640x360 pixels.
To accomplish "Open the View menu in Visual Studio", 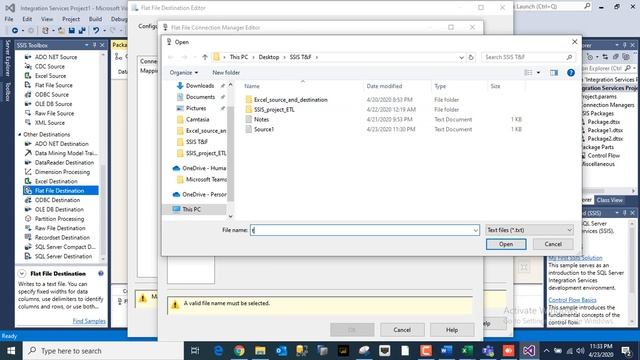I will click(x=47, y=19).
